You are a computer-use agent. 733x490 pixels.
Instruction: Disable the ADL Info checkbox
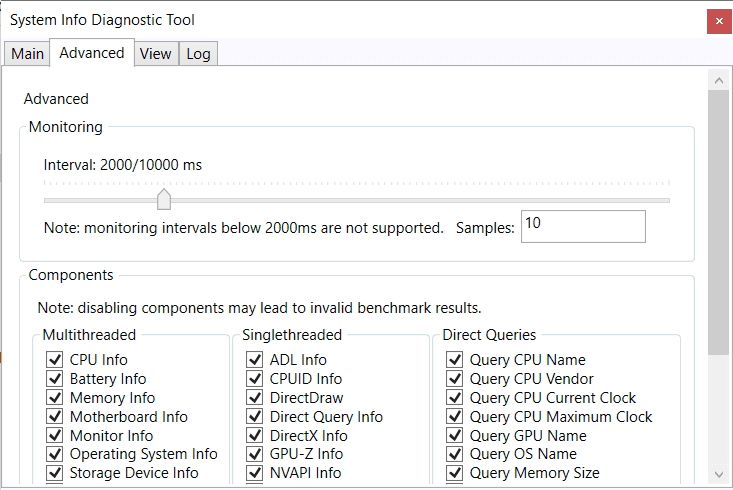pyautogui.click(x=254, y=360)
